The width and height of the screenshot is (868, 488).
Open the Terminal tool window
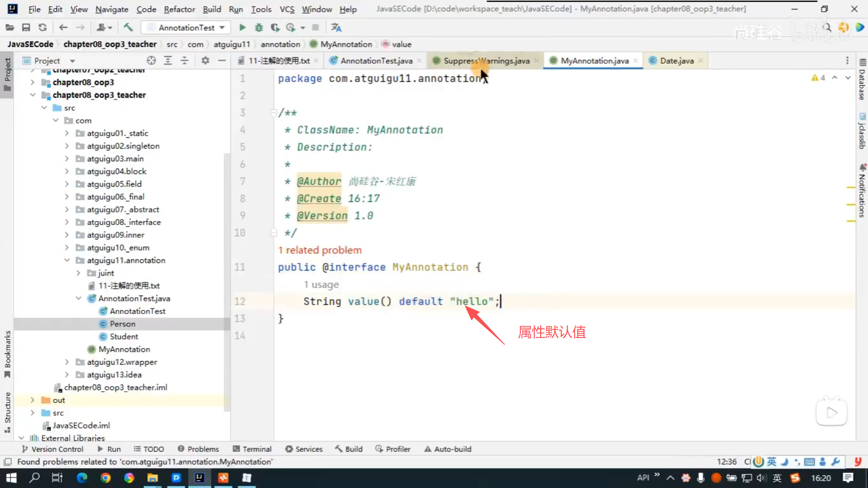(252, 449)
